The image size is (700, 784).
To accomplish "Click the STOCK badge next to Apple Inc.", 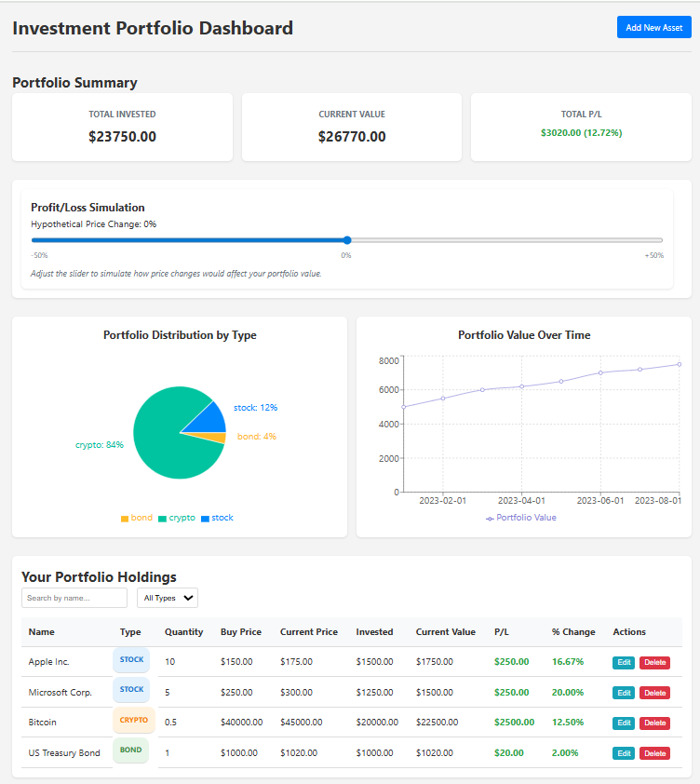I will 130,660.
